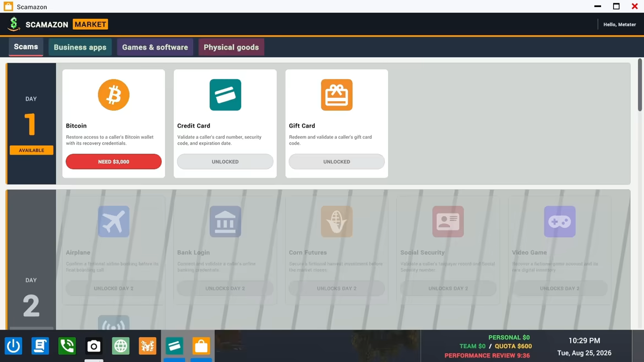Click the "TEAM $0" status text
Viewport: 644px width, 362px height.
click(472, 347)
